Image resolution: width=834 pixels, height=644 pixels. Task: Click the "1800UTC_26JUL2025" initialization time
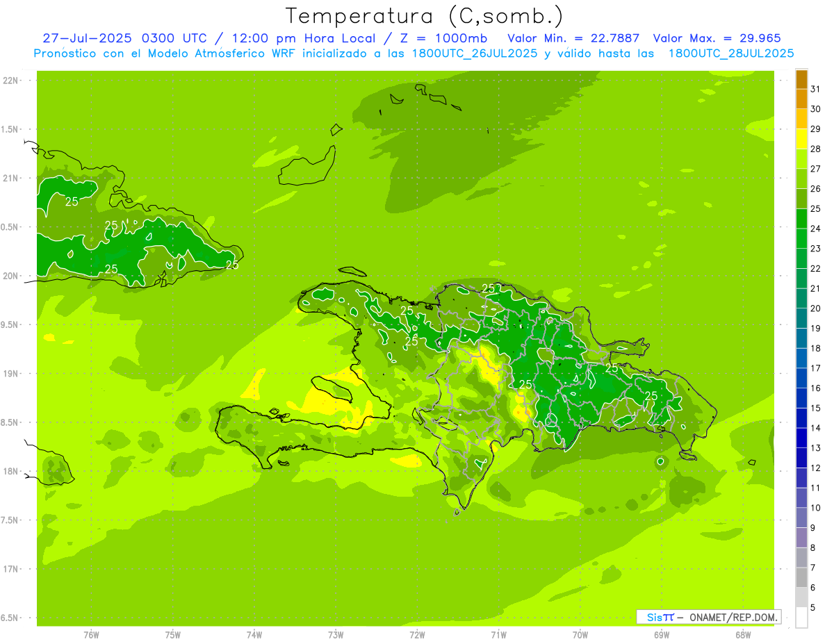click(x=475, y=53)
